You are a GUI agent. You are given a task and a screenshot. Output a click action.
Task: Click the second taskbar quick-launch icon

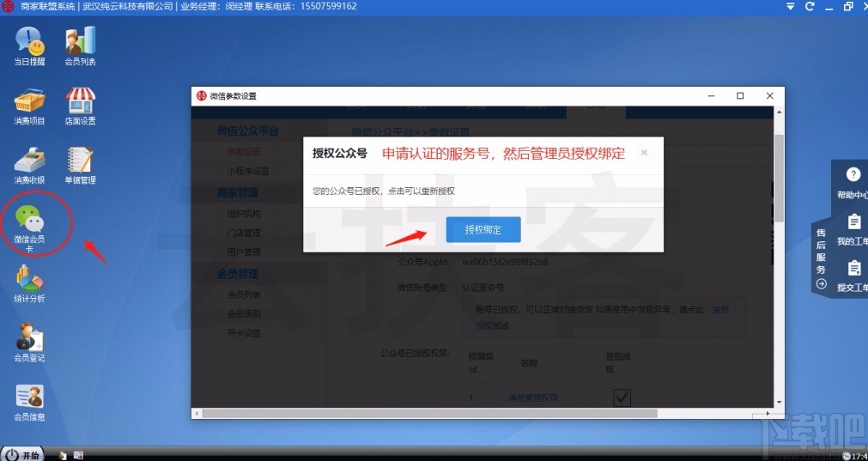click(79, 455)
